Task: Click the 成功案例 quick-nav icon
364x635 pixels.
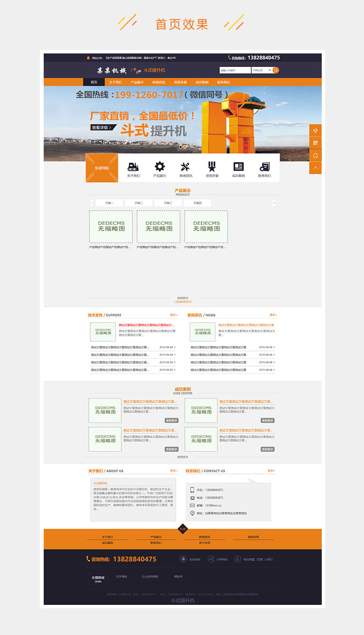Action: click(x=238, y=167)
